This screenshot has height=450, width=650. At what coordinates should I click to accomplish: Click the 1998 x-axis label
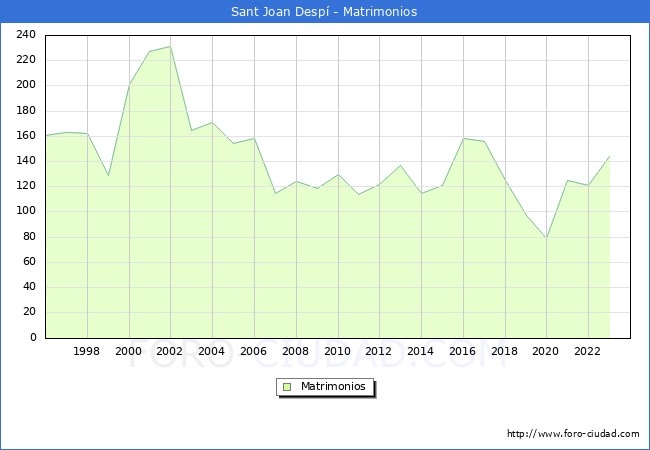point(87,351)
